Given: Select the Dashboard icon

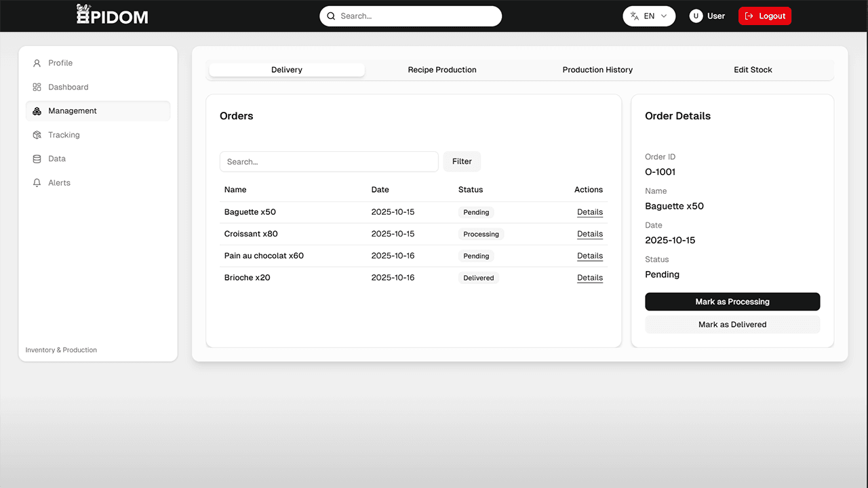Looking at the screenshot, I should point(37,87).
